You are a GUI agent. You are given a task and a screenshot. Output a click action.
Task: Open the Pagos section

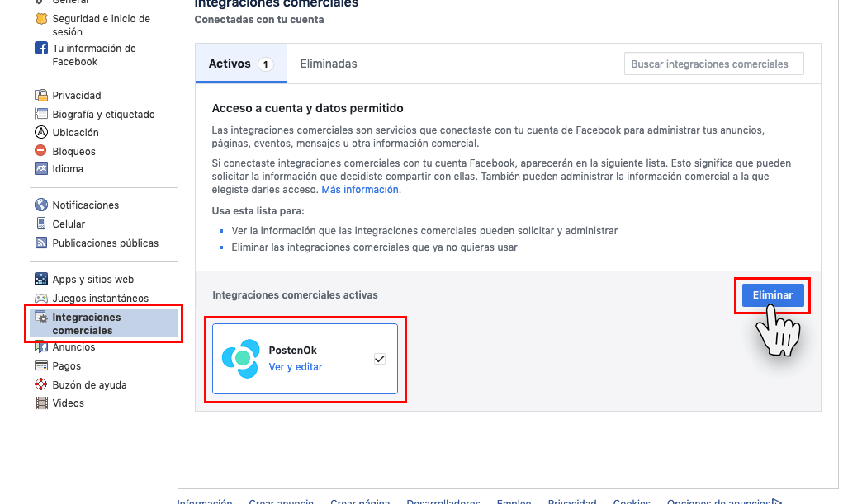click(x=67, y=365)
